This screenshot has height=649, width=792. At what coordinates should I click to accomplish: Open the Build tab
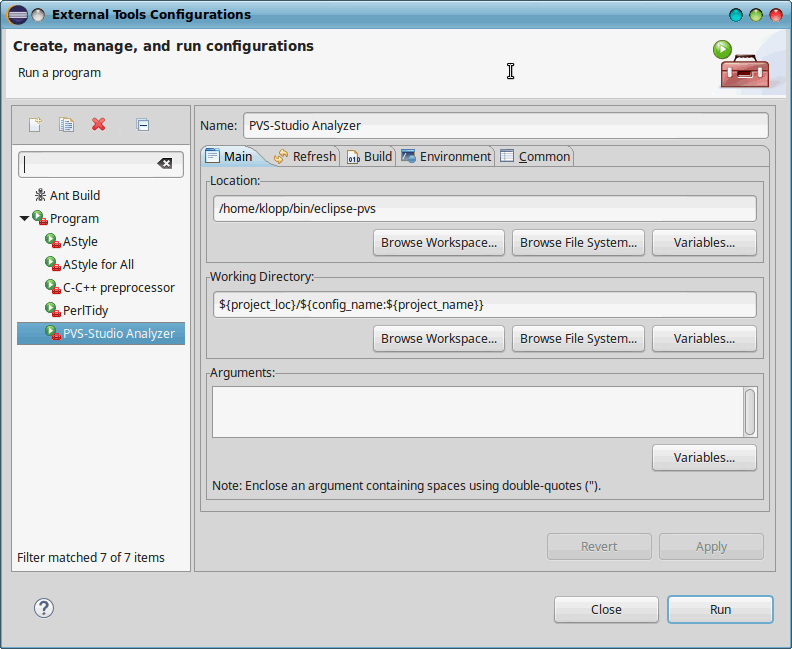369,157
